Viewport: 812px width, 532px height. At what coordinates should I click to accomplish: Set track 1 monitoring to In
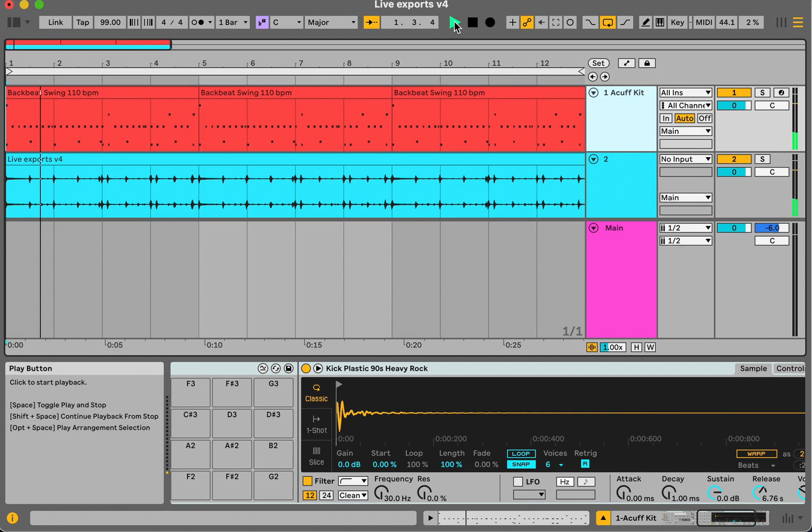[666, 119]
